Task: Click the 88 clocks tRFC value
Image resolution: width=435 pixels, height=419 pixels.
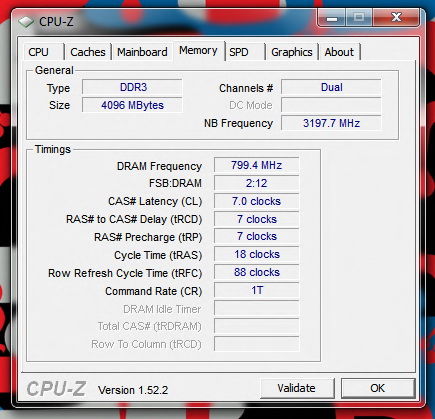Action: (x=256, y=272)
